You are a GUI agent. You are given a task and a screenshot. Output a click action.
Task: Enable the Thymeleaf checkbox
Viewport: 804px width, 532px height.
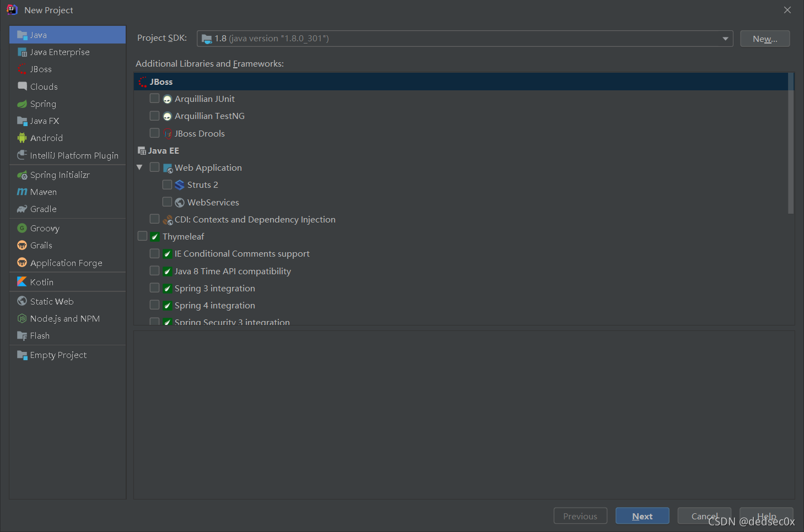142,236
